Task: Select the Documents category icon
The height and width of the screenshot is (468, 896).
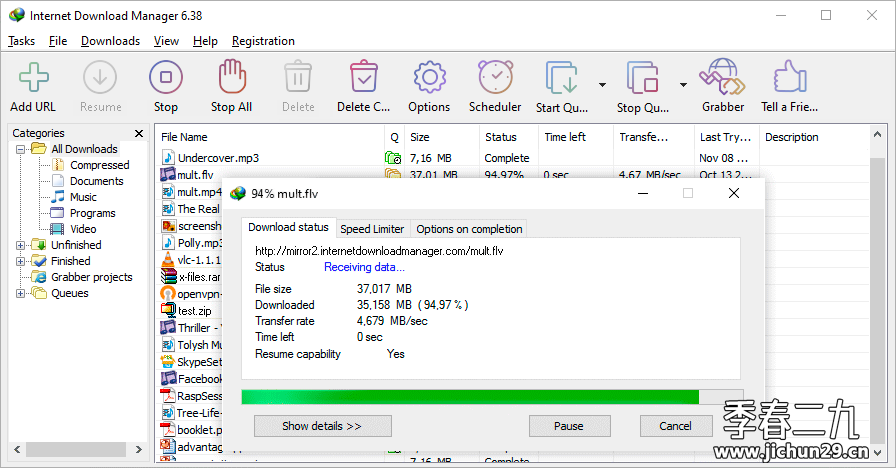Action: [58, 181]
